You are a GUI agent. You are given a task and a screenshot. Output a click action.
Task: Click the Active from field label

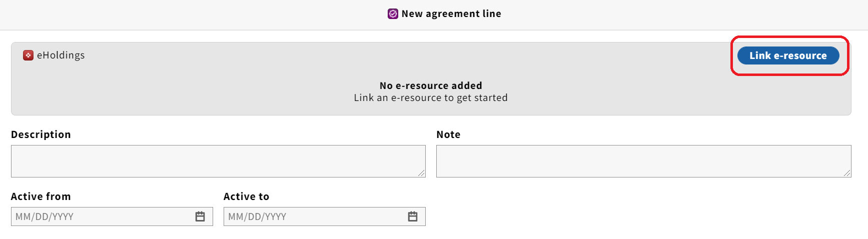tap(41, 196)
